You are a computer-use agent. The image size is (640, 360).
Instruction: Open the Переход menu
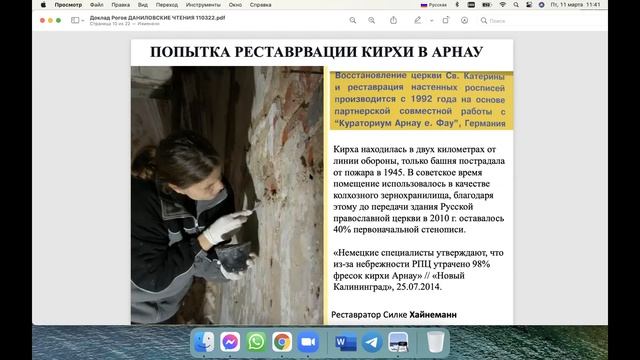coord(167,5)
